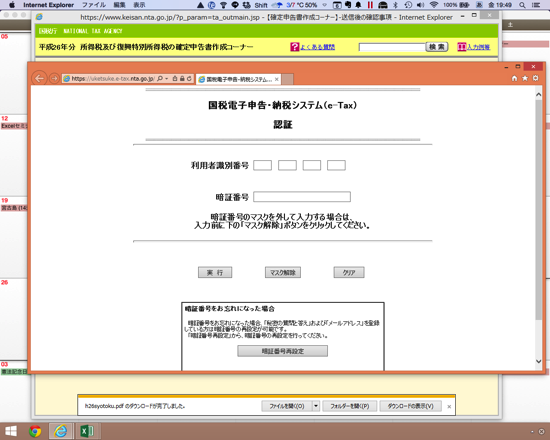Click the security lock icon in address bar
550x440 pixels.
[x=182, y=79]
